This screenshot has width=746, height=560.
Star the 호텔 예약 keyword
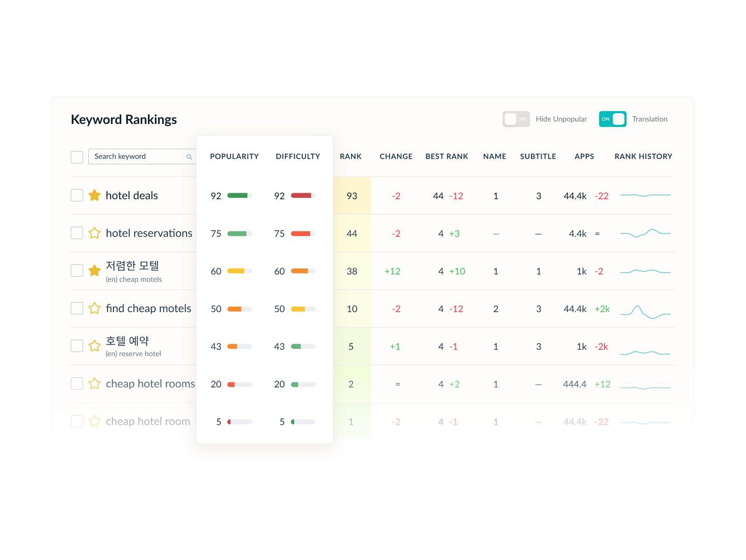pyautogui.click(x=95, y=346)
